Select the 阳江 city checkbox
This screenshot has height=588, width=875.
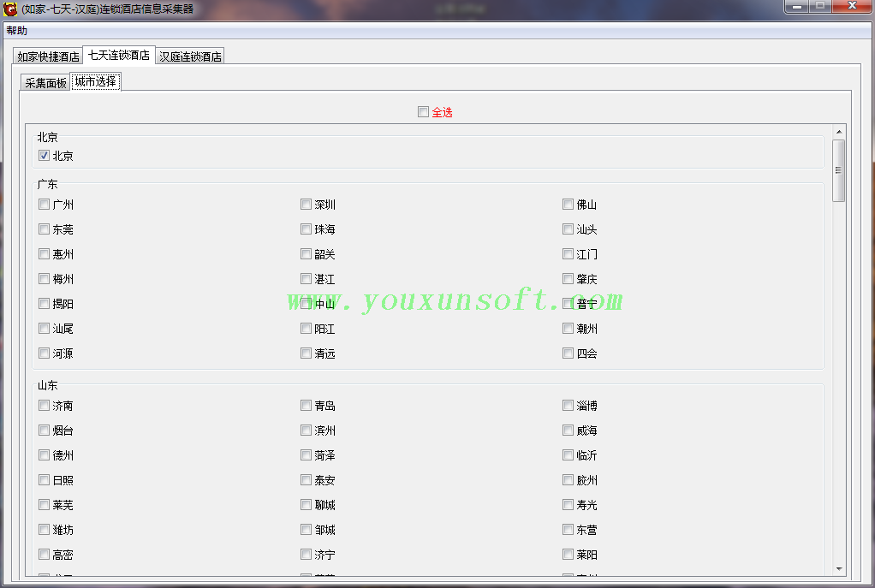306,329
